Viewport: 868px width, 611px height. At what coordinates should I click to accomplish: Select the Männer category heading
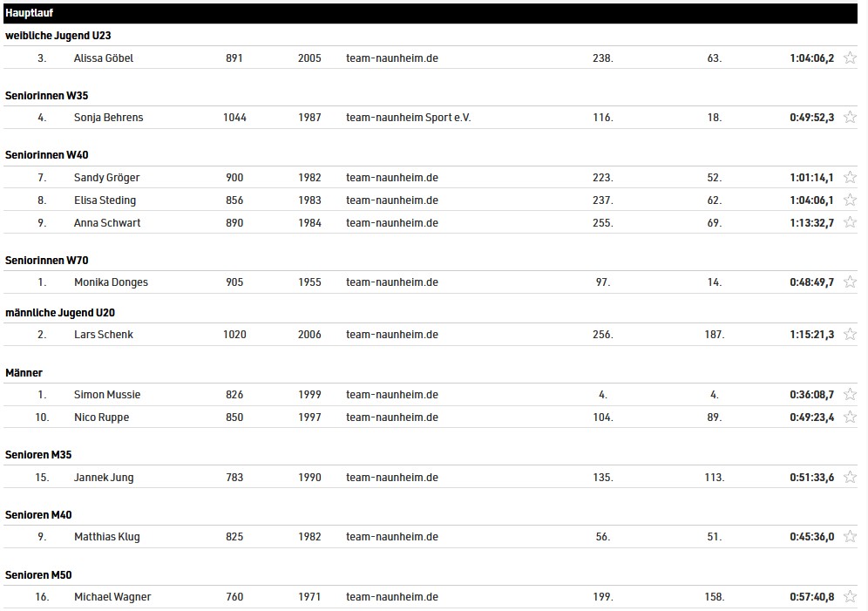click(24, 373)
